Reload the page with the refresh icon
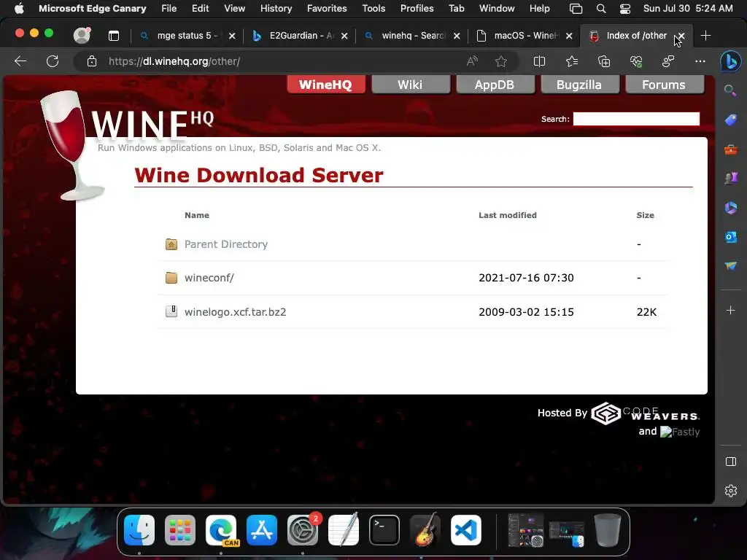 (x=53, y=61)
